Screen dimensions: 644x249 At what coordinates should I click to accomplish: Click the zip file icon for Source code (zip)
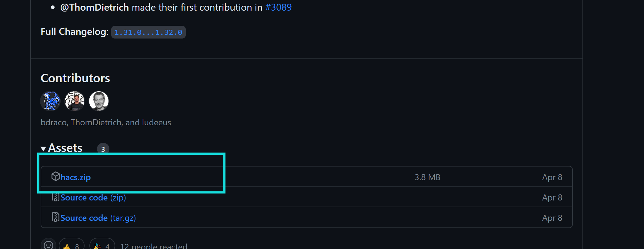[55, 197]
